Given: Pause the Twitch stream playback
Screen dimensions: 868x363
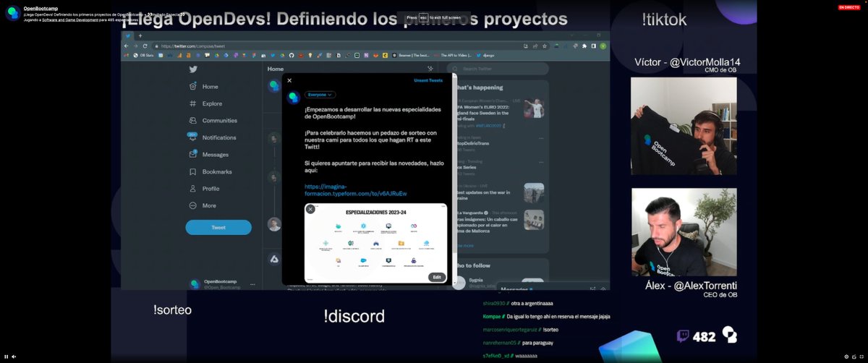Looking at the screenshot, I should [7, 356].
